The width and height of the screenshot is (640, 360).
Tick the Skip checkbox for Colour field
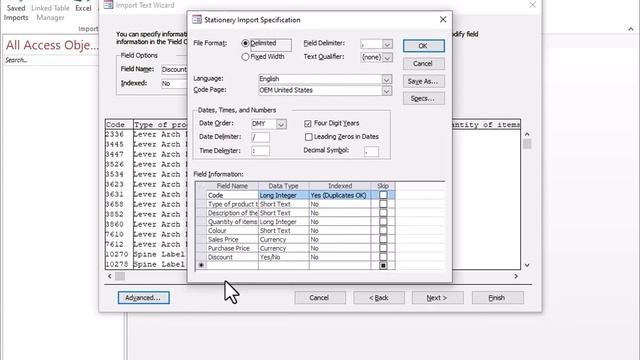[x=383, y=231]
